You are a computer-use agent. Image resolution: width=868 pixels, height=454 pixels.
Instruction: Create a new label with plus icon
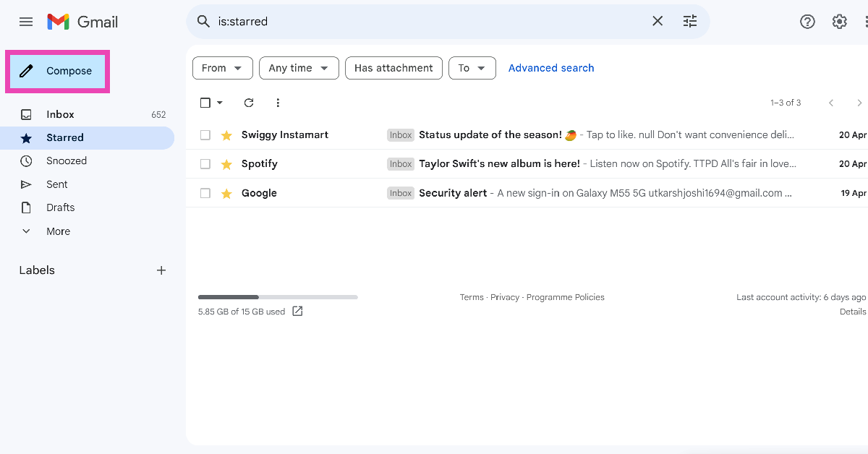pyautogui.click(x=161, y=270)
